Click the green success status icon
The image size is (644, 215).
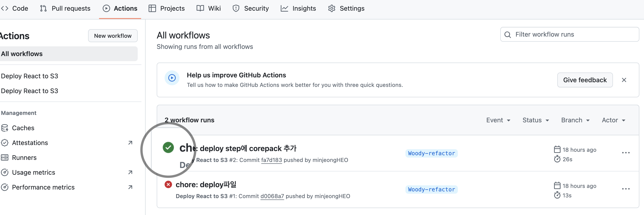pos(168,147)
